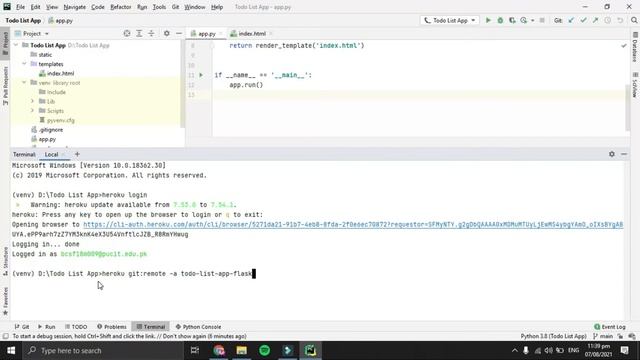Select index.html in the project tree
Viewport: 640px width, 360px height.
click(x=60, y=73)
